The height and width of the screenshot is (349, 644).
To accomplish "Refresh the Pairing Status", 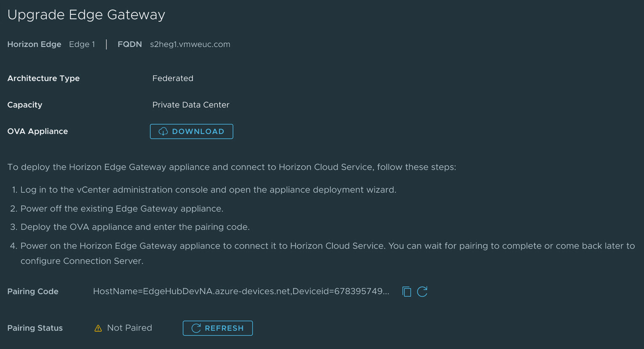I will pos(218,328).
